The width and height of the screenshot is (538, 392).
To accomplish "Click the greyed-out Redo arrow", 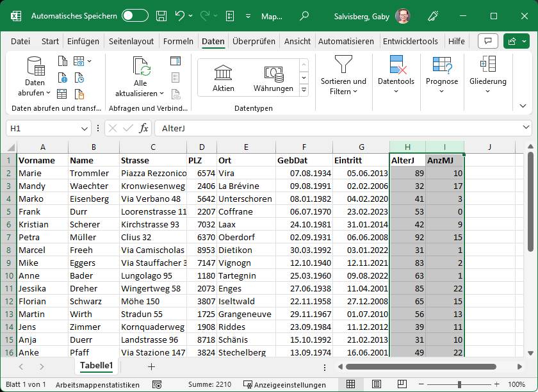I will (205, 16).
